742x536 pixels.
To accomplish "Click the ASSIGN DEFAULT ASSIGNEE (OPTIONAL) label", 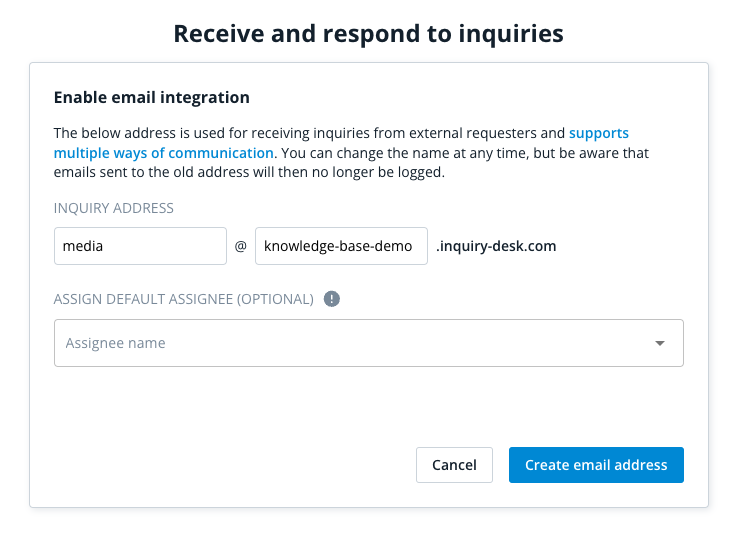I will coord(184,299).
